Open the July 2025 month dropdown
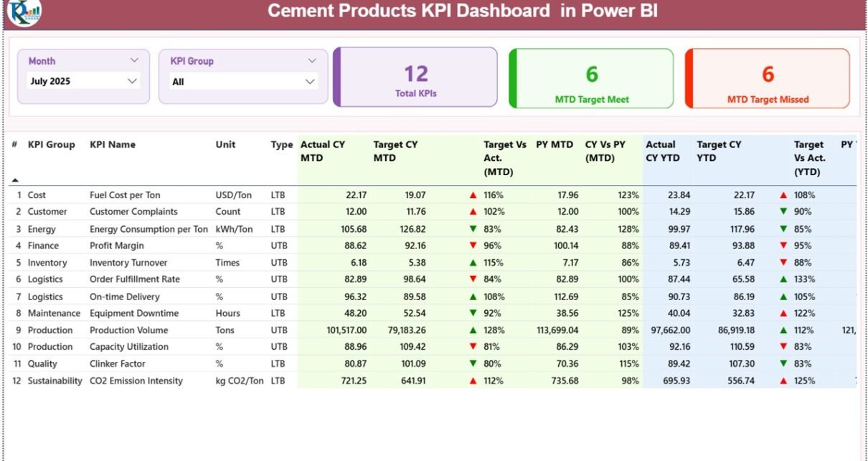 point(132,81)
